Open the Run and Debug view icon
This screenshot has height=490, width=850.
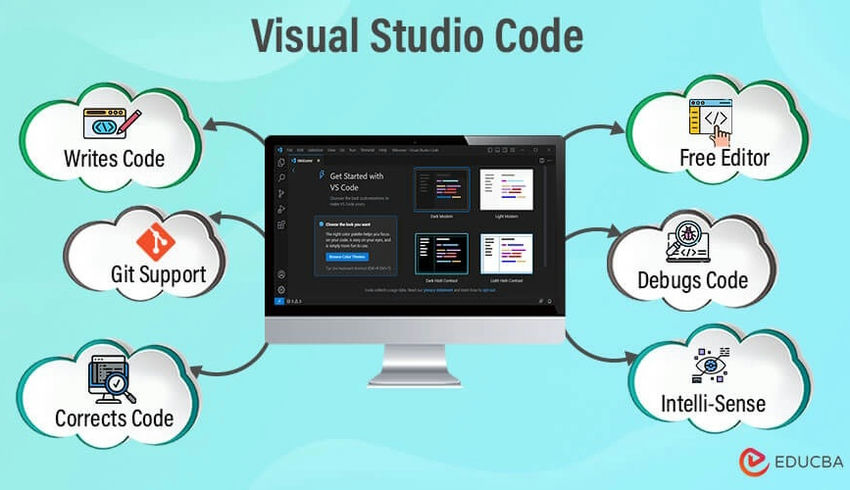tap(281, 209)
